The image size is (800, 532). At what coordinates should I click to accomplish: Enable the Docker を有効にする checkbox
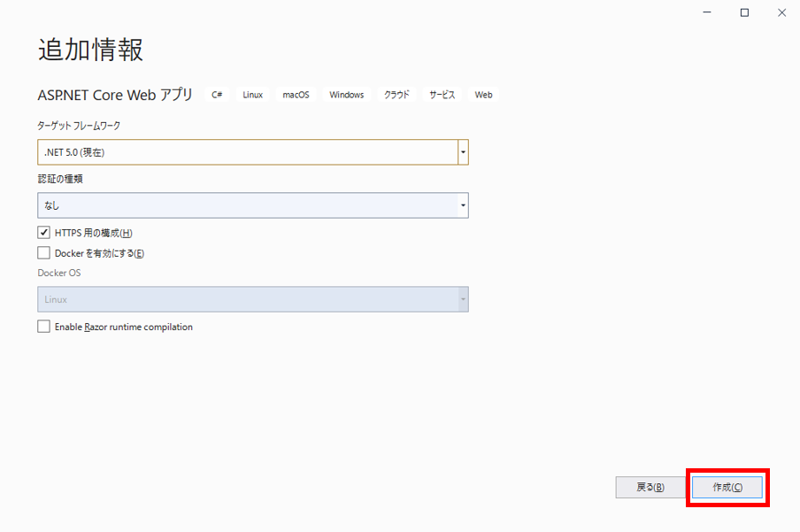pos(44,253)
